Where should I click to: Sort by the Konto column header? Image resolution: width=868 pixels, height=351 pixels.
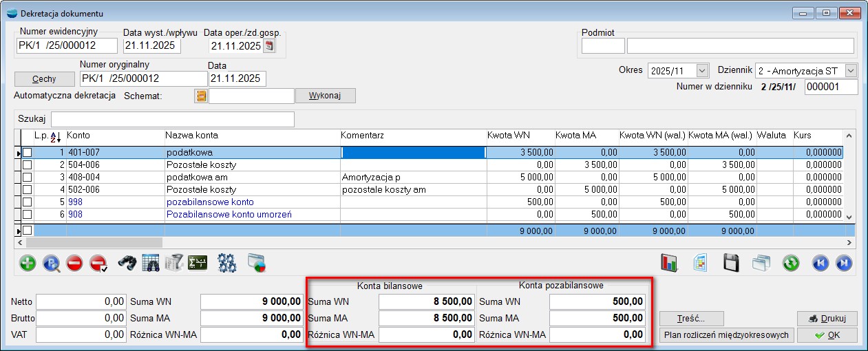point(78,136)
